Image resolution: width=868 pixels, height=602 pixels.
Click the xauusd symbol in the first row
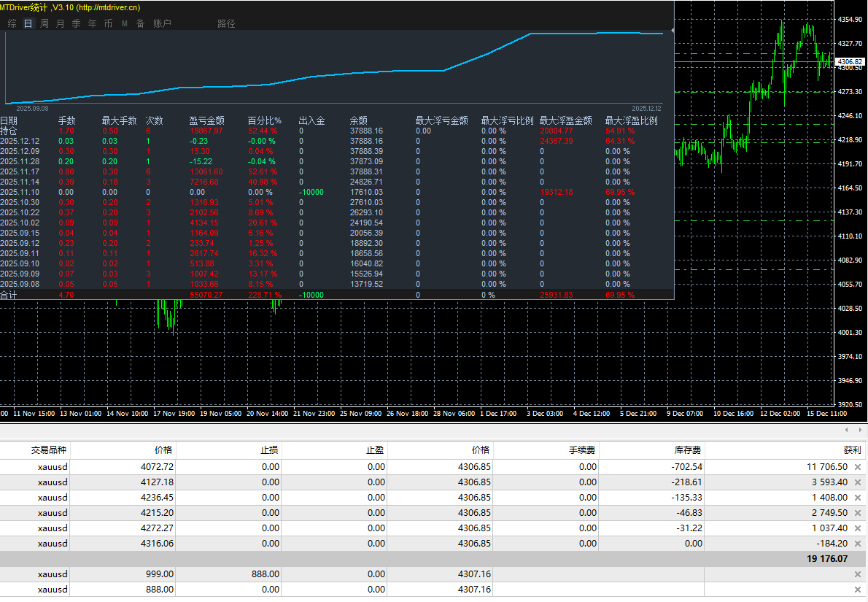[52, 466]
